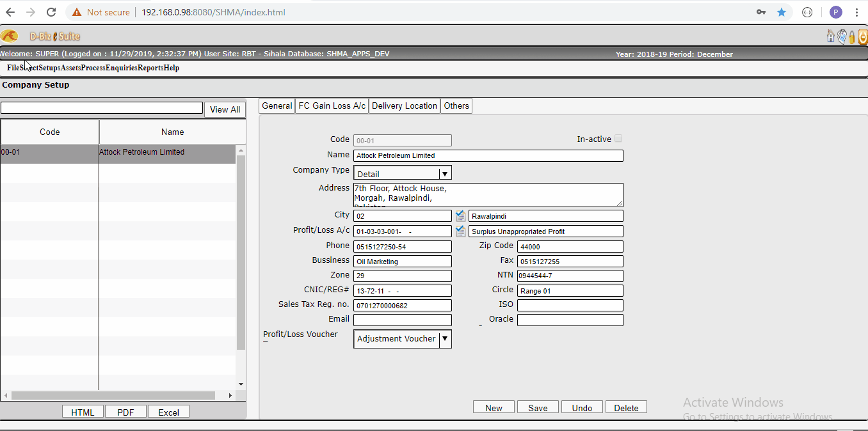Focus the Zone field
Screen dimensions: 868x431
click(403, 276)
